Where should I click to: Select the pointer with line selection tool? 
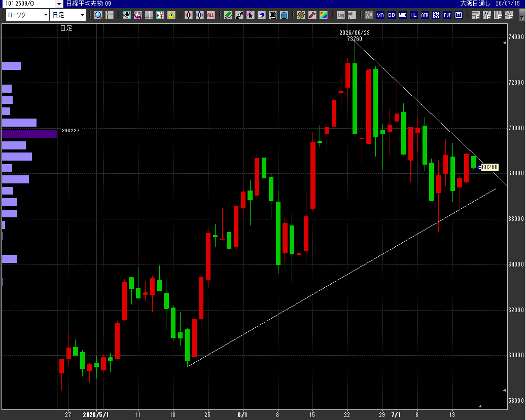point(250,15)
